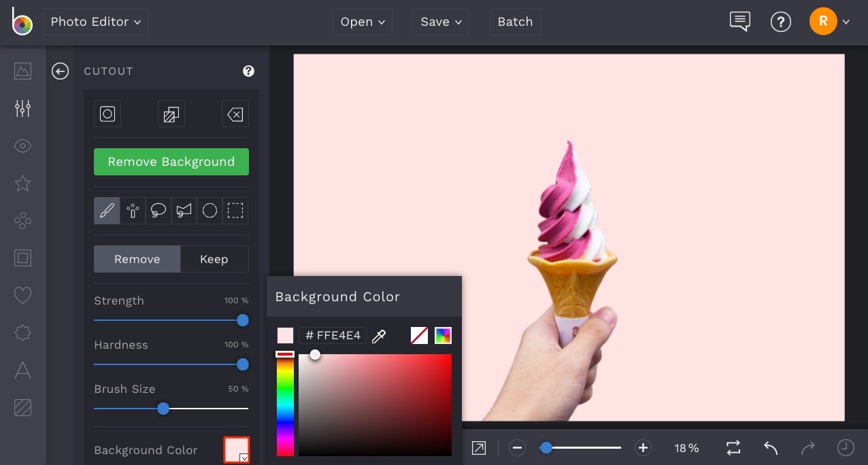Switch brush mode to Remove
Image resolution: width=868 pixels, height=465 pixels.
coord(137,259)
